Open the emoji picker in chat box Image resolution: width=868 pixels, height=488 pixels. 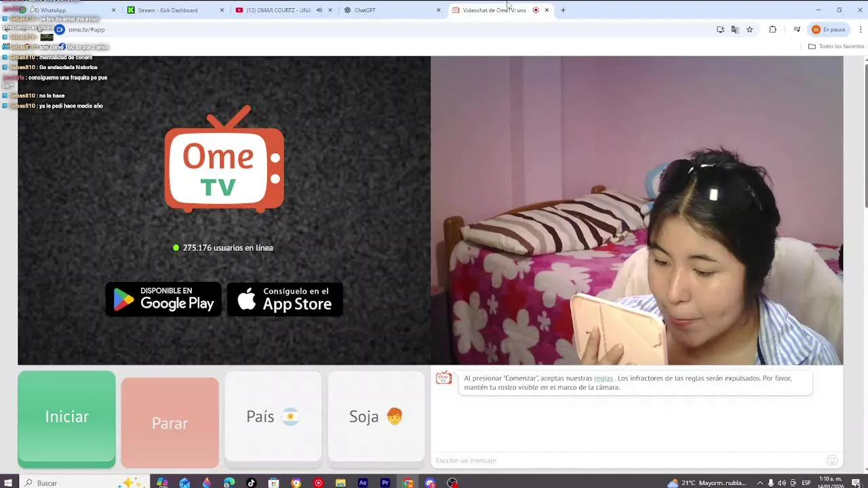click(x=832, y=460)
